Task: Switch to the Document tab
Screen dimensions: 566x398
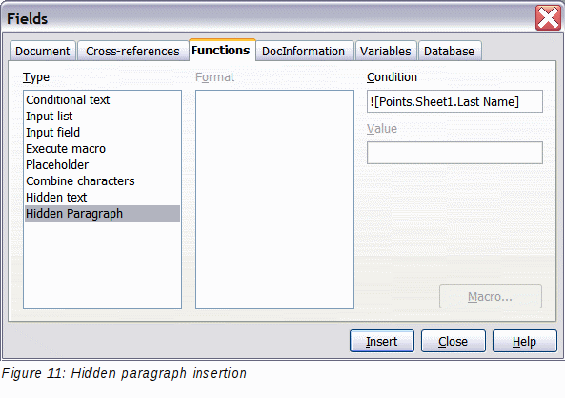Action: 43,51
